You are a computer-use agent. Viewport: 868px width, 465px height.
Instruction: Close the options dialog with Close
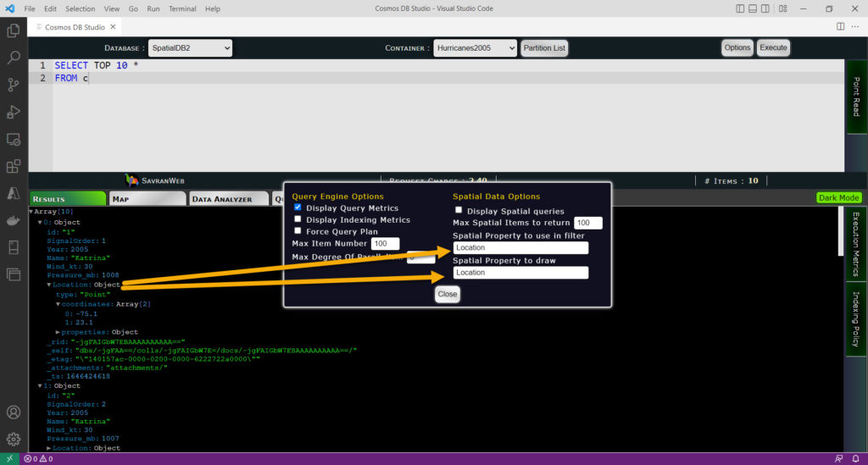pyautogui.click(x=448, y=294)
